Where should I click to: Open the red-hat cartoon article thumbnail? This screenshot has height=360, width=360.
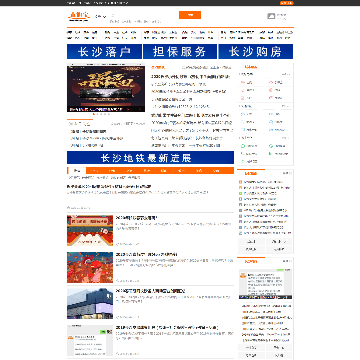click(x=90, y=267)
